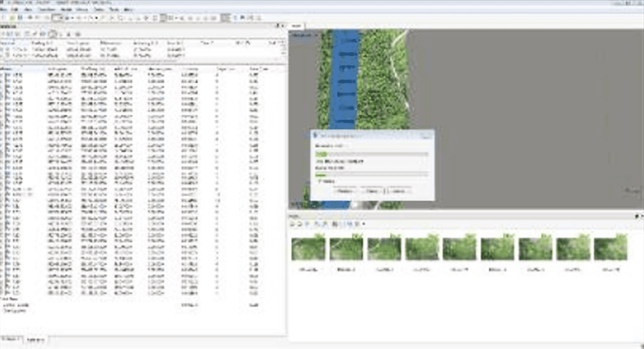This screenshot has height=349, width=644.
Task: Select the first photo thumbnail in Photos pane
Action: [309, 249]
